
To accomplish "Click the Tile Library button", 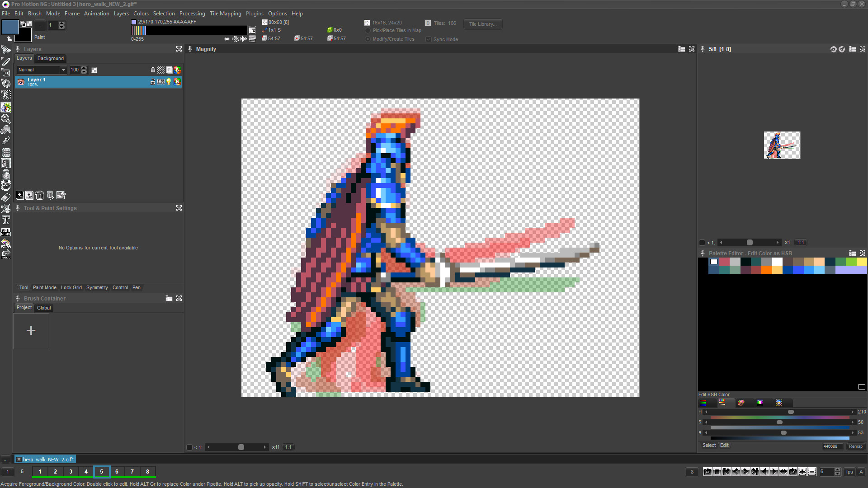I will click(481, 24).
